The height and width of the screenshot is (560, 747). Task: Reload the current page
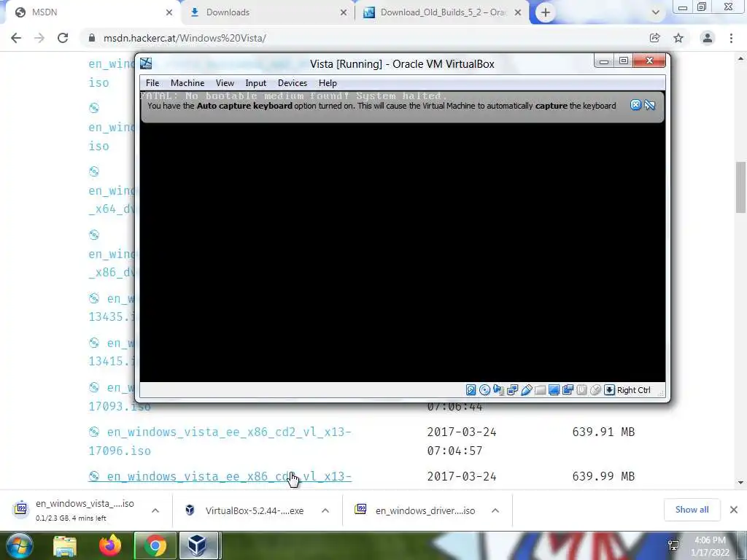(63, 38)
